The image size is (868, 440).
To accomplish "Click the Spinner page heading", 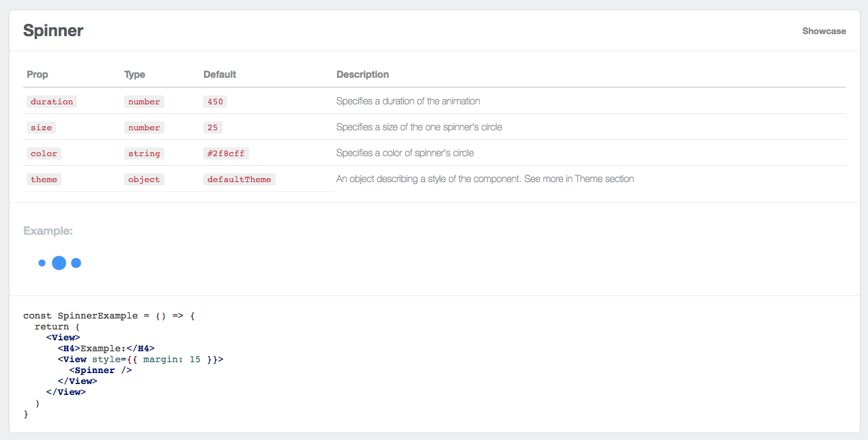I will coord(53,31).
